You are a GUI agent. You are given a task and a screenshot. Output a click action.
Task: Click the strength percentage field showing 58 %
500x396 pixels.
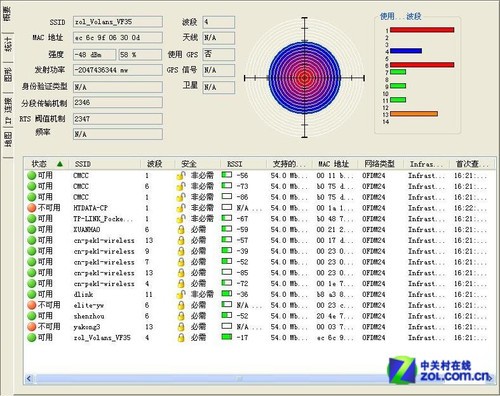tap(140, 54)
